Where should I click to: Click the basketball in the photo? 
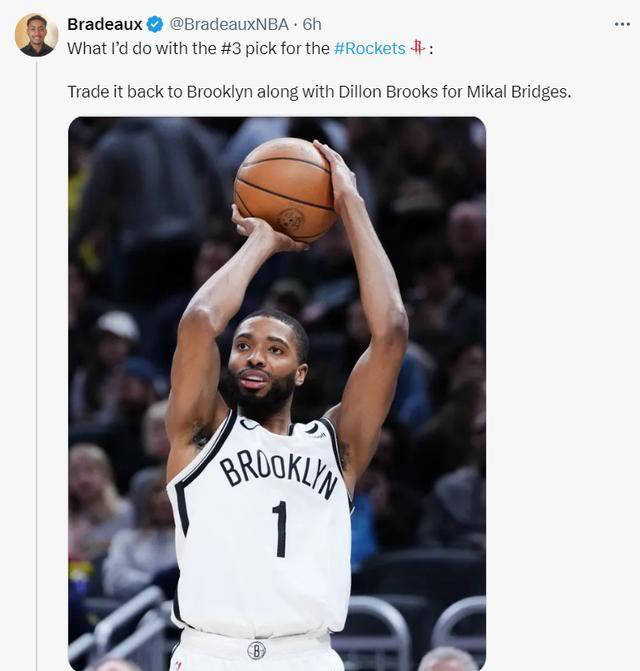click(x=284, y=190)
